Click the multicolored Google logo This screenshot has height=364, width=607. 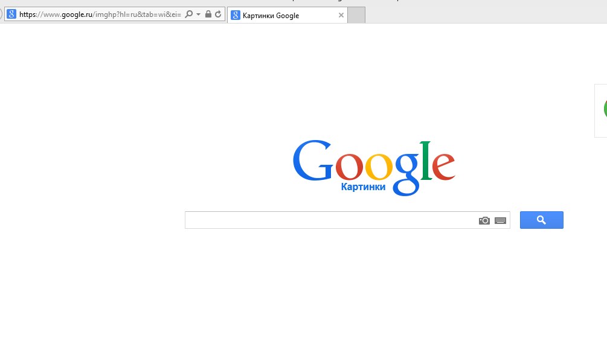(374, 168)
